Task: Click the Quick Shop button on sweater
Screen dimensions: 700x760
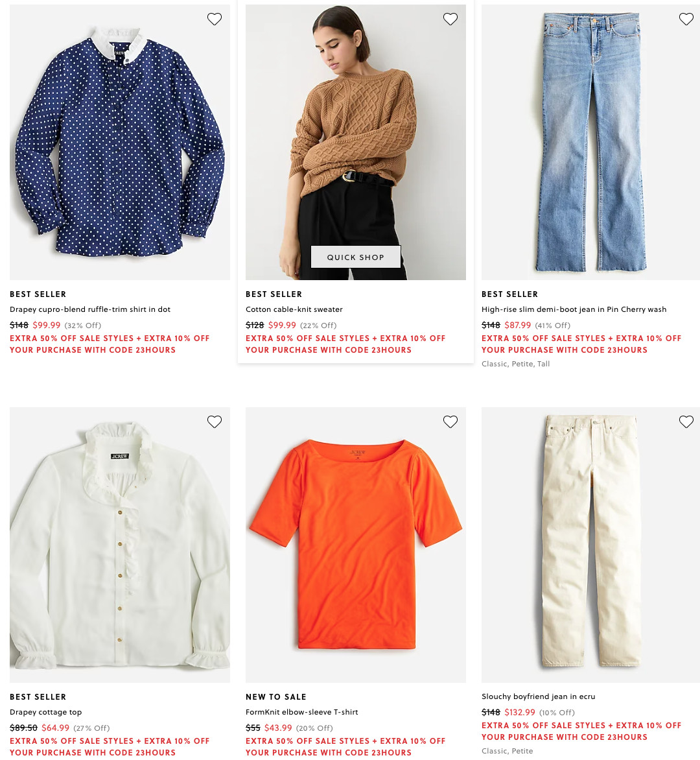Action: [x=356, y=257]
